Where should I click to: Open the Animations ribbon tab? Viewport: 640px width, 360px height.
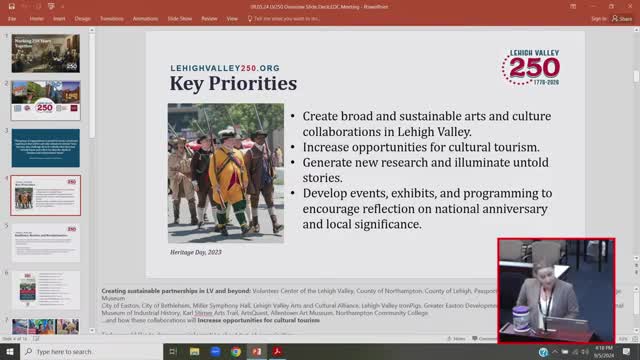click(x=145, y=19)
